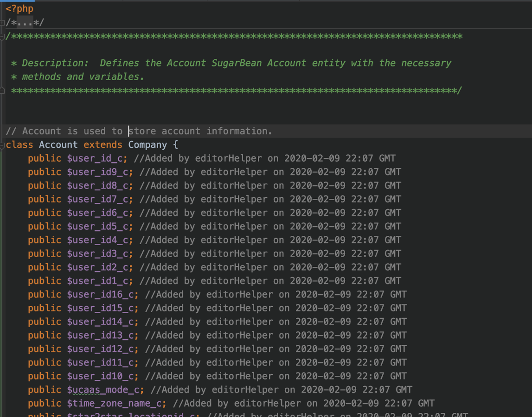Collapse the Description comment at its starting fold marker

click(x=3, y=36)
